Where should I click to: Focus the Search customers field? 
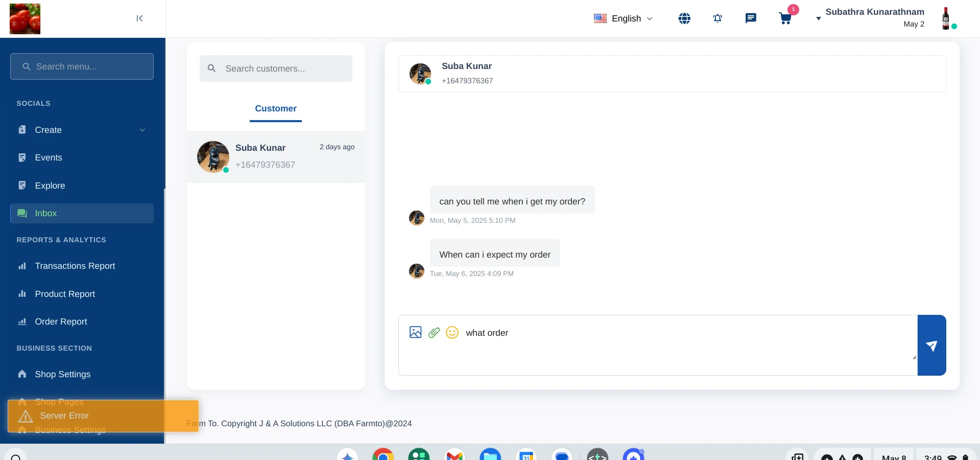tap(276, 68)
